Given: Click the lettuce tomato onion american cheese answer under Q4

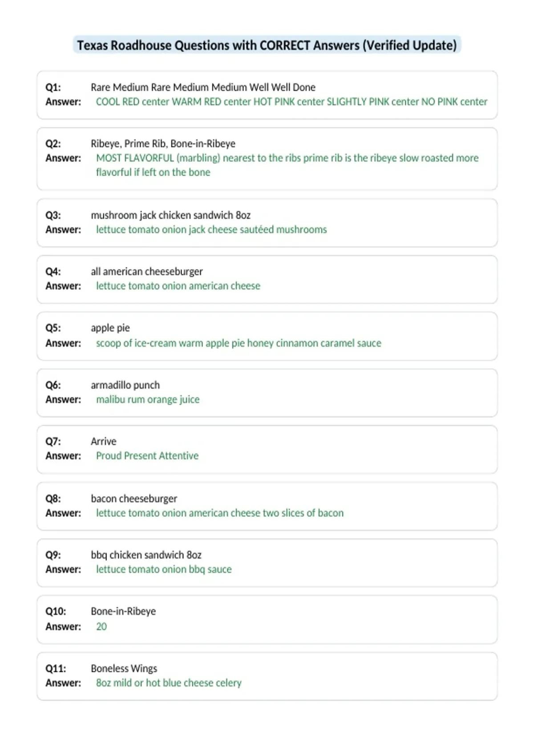Looking at the screenshot, I should tap(178, 286).
